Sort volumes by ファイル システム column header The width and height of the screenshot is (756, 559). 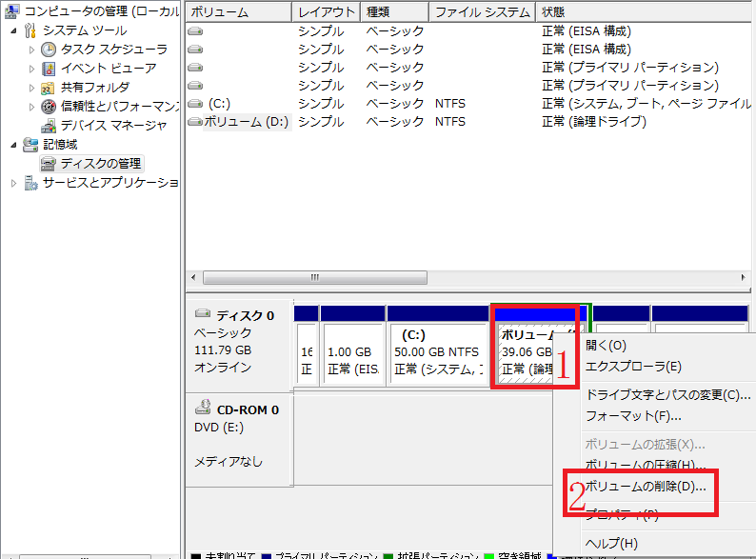[481, 12]
